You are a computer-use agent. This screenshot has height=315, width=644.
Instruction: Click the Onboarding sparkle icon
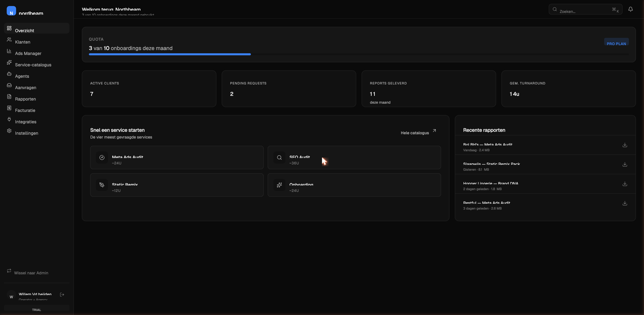(x=280, y=185)
